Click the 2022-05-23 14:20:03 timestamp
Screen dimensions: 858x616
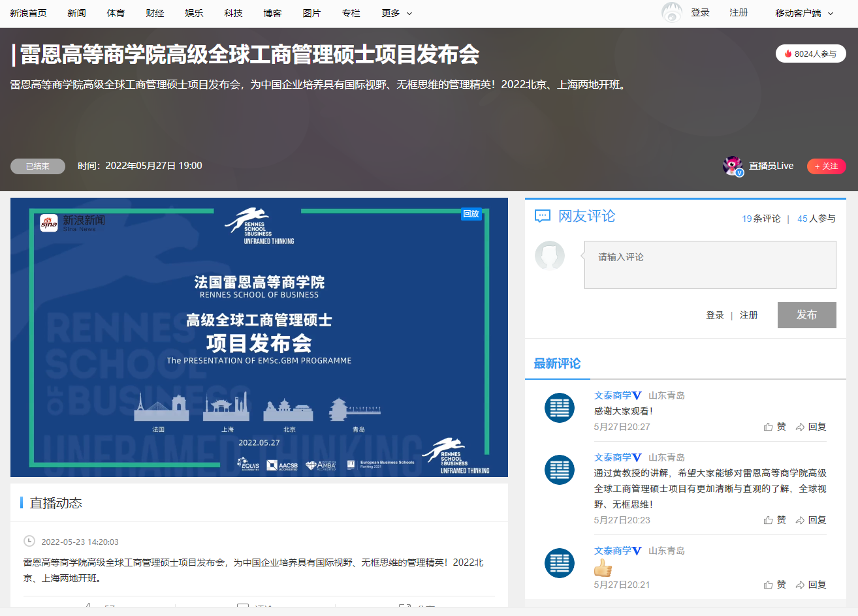click(80, 542)
